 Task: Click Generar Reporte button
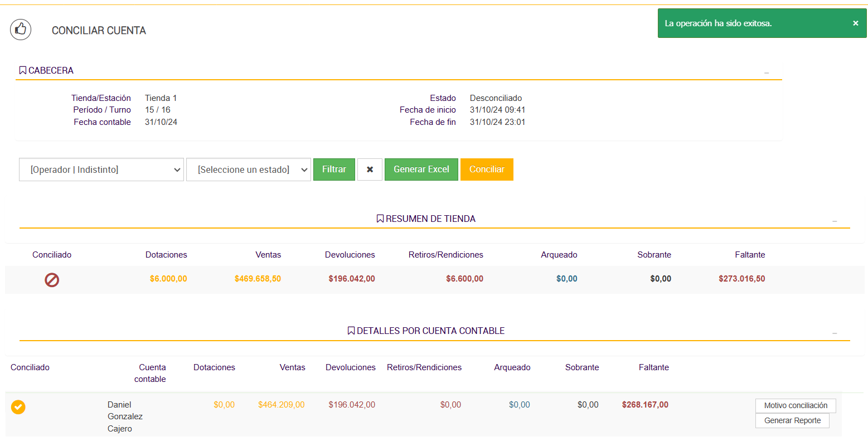tap(792, 420)
